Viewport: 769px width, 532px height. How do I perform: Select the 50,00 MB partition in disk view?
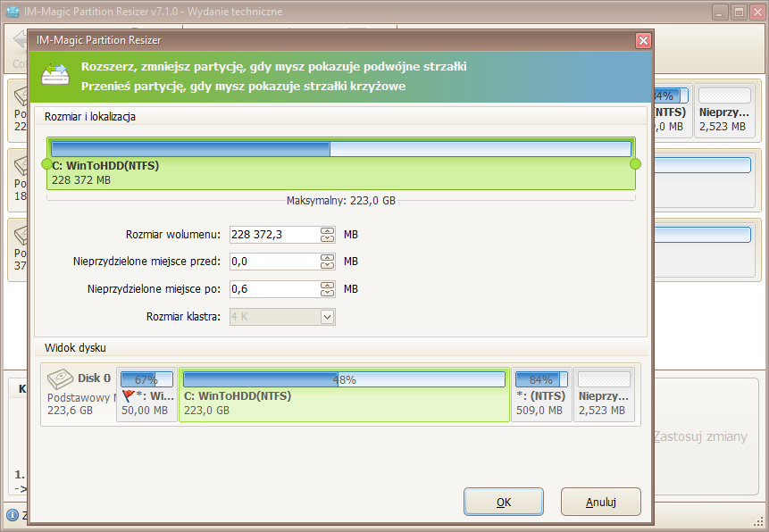point(146,395)
